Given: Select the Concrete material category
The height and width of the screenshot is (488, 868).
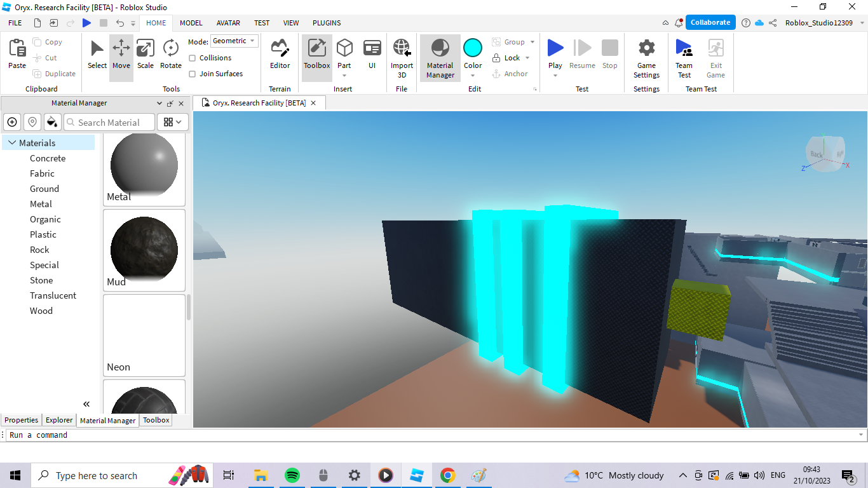Looking at the screenshot, I should 48,158.
